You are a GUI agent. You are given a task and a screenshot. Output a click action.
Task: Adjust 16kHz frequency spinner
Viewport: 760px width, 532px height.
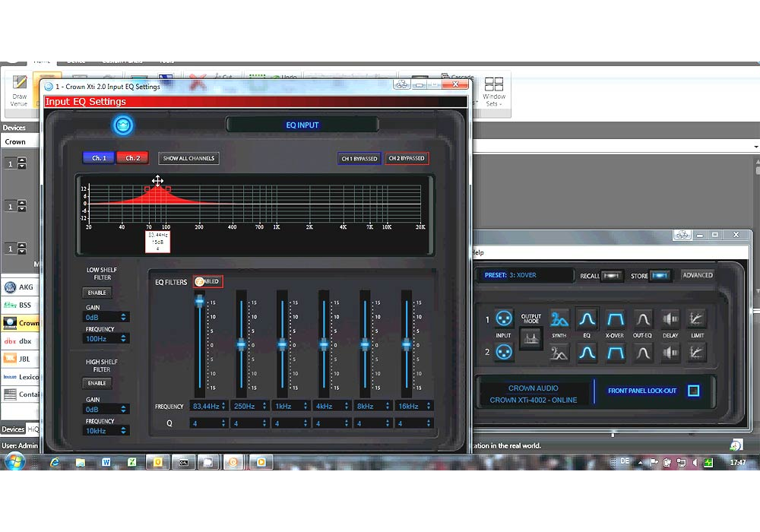[x=429, y=406]
